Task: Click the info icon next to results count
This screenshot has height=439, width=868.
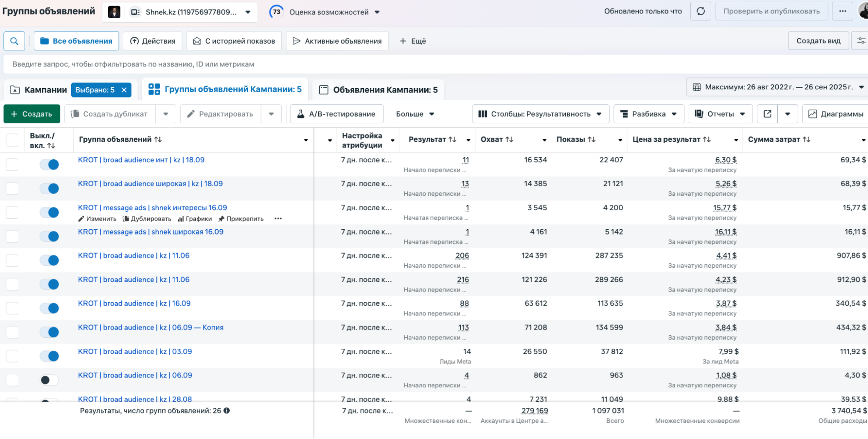Action: click(x=227, y=411)
